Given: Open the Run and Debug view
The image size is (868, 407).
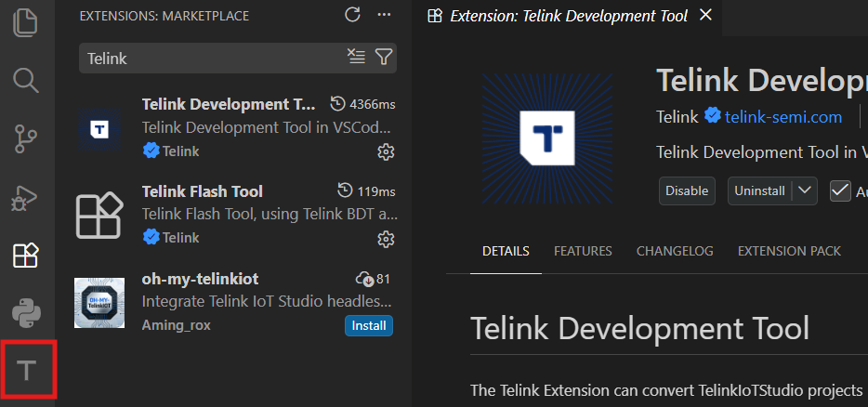Looking at the screenshot, I should click(25, 197).
